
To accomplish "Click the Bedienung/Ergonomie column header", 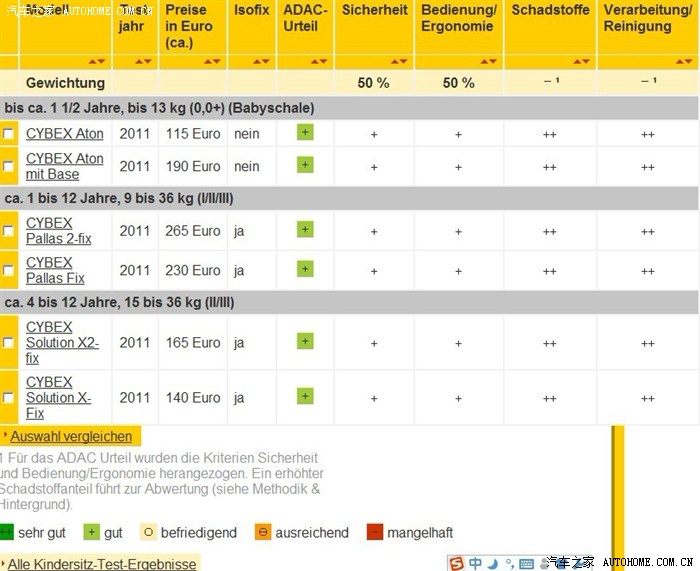I will point(458,18).
